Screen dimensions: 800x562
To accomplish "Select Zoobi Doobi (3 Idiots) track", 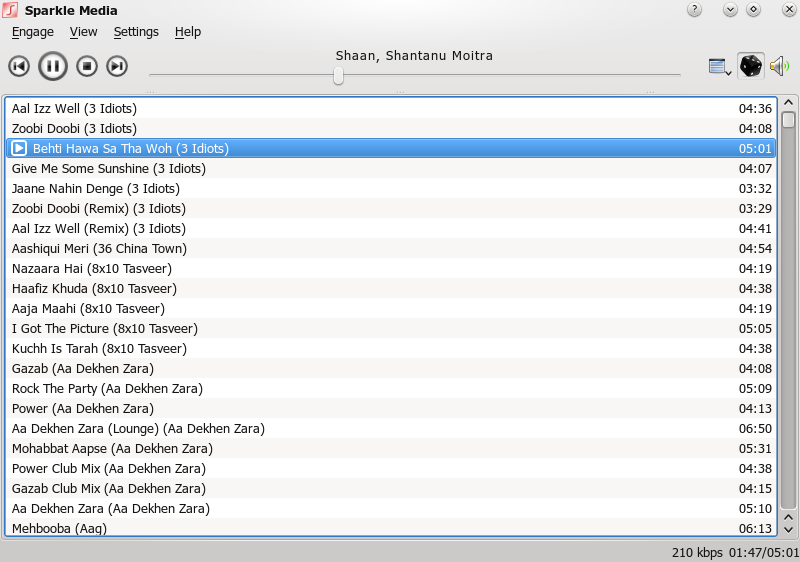I will point(391,129).
